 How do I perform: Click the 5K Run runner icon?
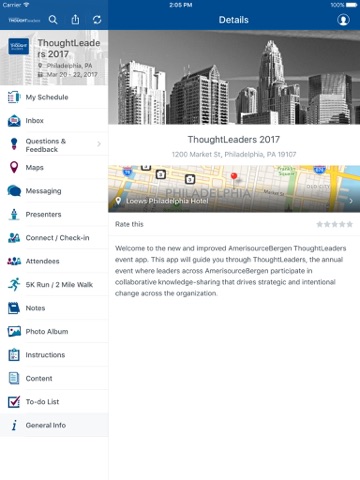pos(14,284)
